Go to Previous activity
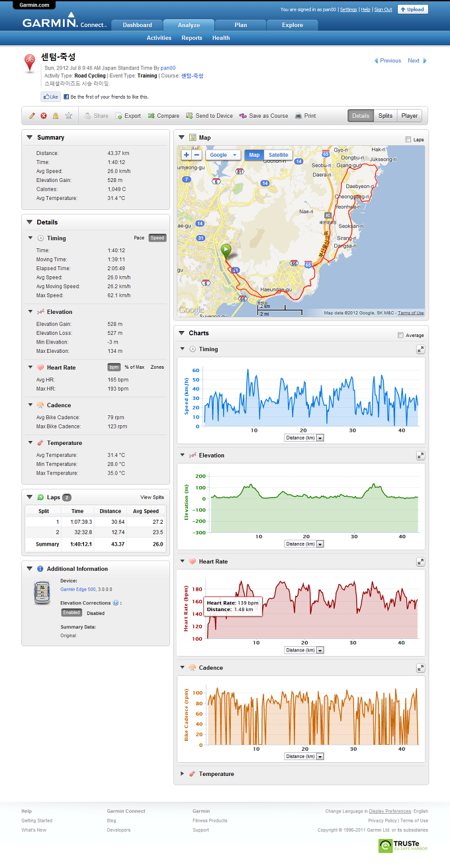The image size is (450, 868). click(x=388, y=60)
